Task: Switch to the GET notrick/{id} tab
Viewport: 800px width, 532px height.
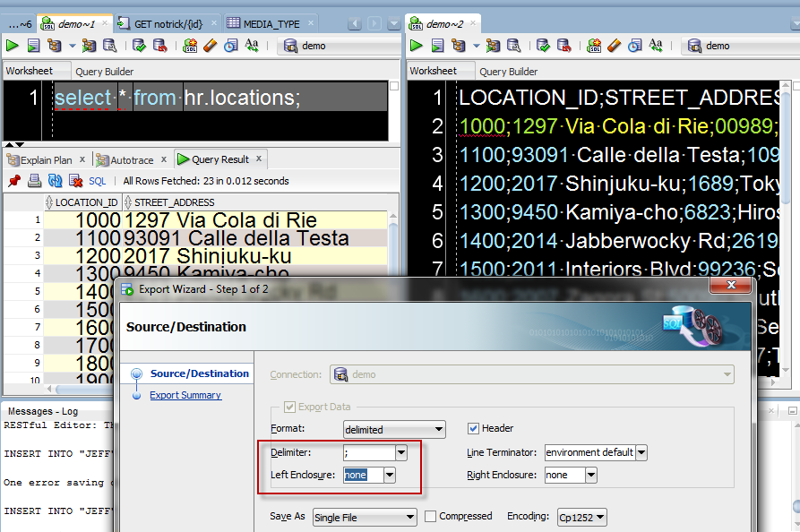Action: tap(168, 24)
